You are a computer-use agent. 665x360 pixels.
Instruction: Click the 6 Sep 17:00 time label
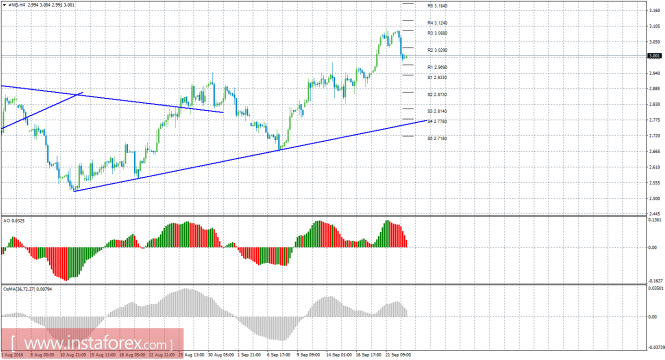pyautogui.click(x=279, y=354)
